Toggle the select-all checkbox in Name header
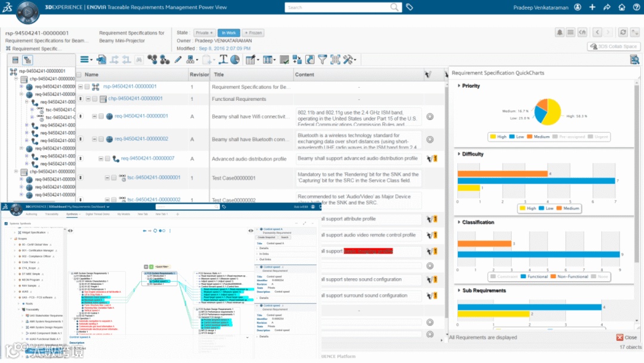This screenshot has width=644, height=363. [79, 75]
